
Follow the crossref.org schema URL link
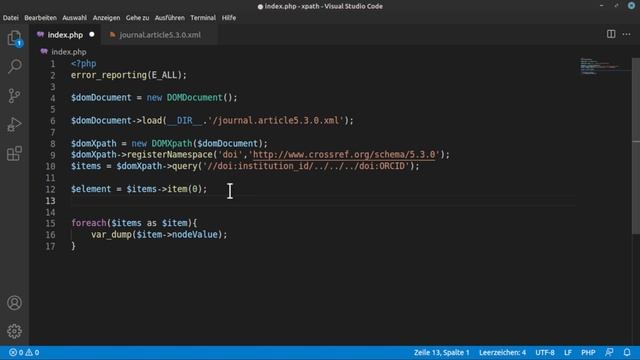pyautogui.click(x=344, y=155)
